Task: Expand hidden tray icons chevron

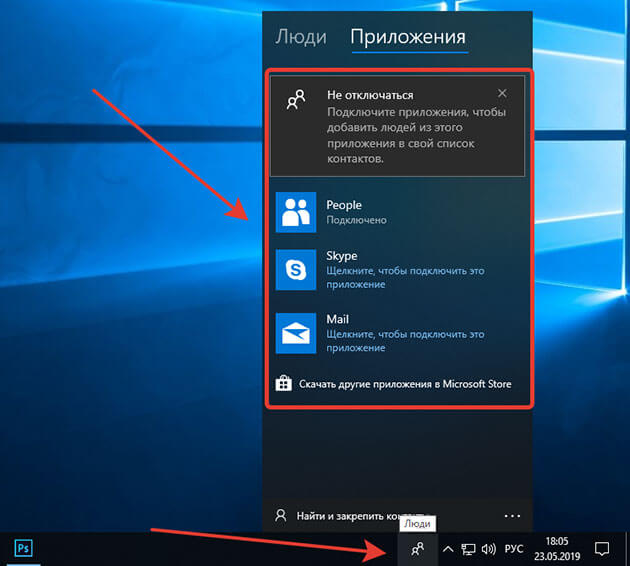Action: pos(448,549)
